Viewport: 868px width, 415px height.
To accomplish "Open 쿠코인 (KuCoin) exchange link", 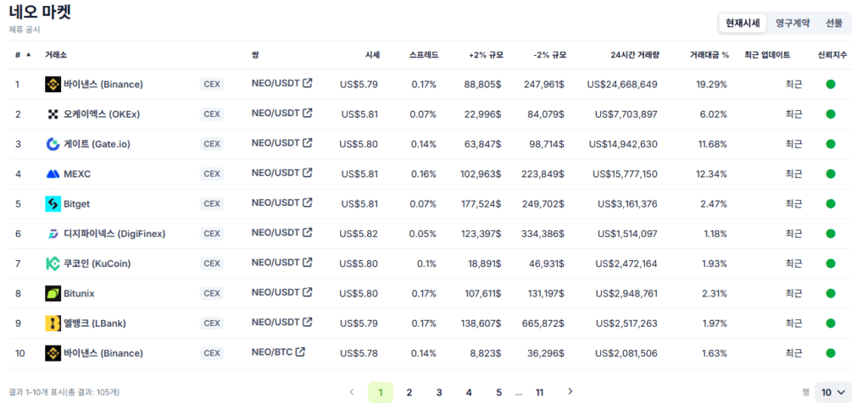I will (x=97, y=263).
